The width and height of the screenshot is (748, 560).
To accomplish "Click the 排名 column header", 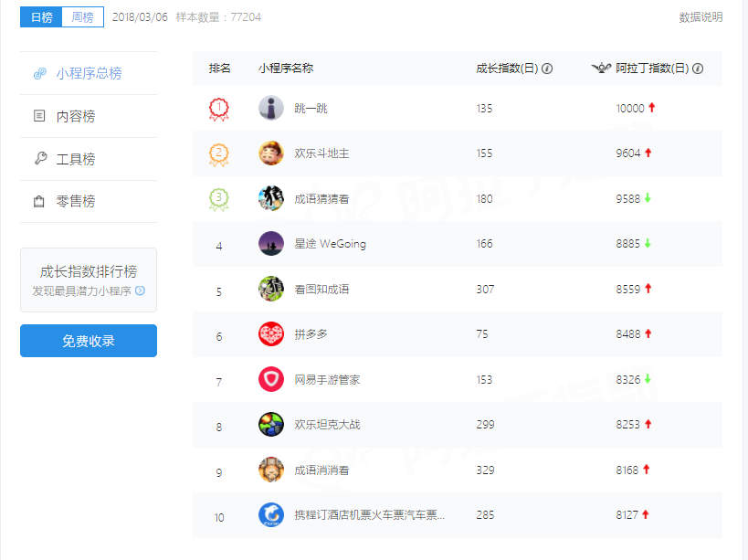I will tap(219, 69).
